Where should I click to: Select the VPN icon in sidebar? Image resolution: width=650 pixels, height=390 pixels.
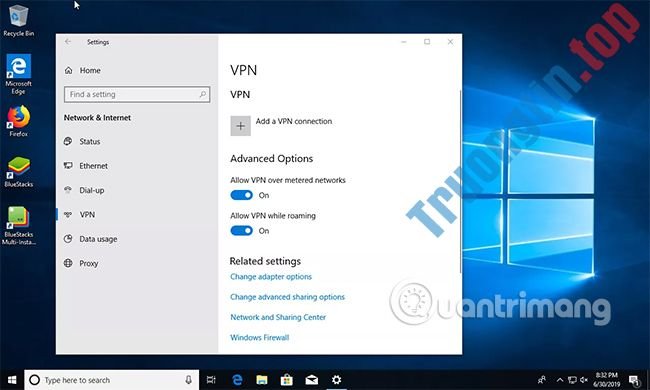(x=68, y=215)
